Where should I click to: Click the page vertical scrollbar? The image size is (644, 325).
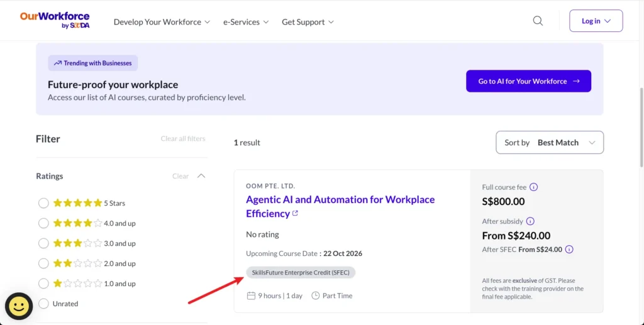point(640,127)
